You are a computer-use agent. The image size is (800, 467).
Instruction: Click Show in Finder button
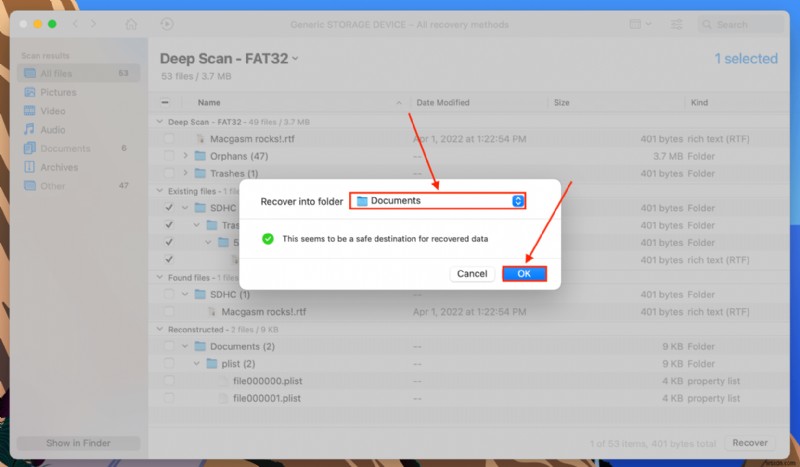pyautogui.click(x=78, y=443)
